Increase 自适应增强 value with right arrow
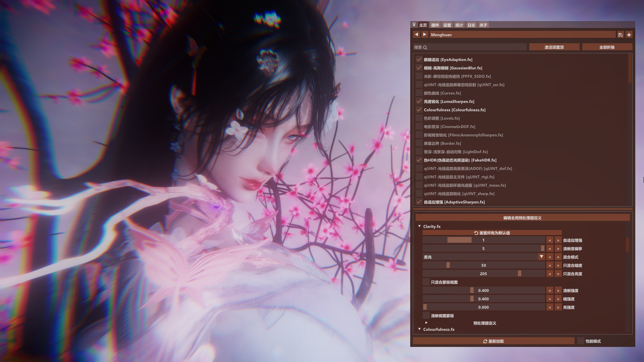The width and height of the screenshot is (644, 362). tap(558, 240)
